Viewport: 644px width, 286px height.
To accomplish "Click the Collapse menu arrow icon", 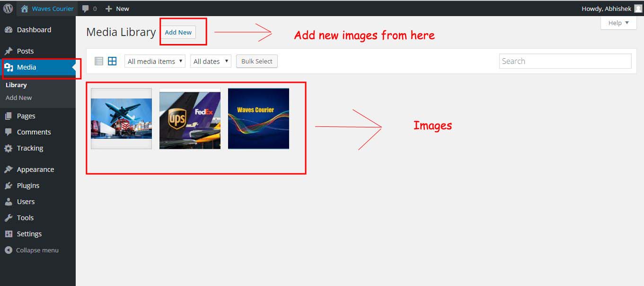I will tap(9, 250).
